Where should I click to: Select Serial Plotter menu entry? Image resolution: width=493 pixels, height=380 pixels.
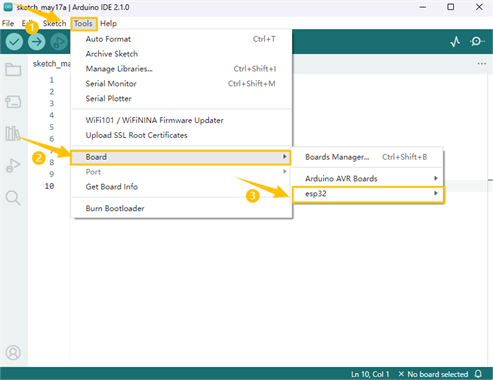coord(182,98)
